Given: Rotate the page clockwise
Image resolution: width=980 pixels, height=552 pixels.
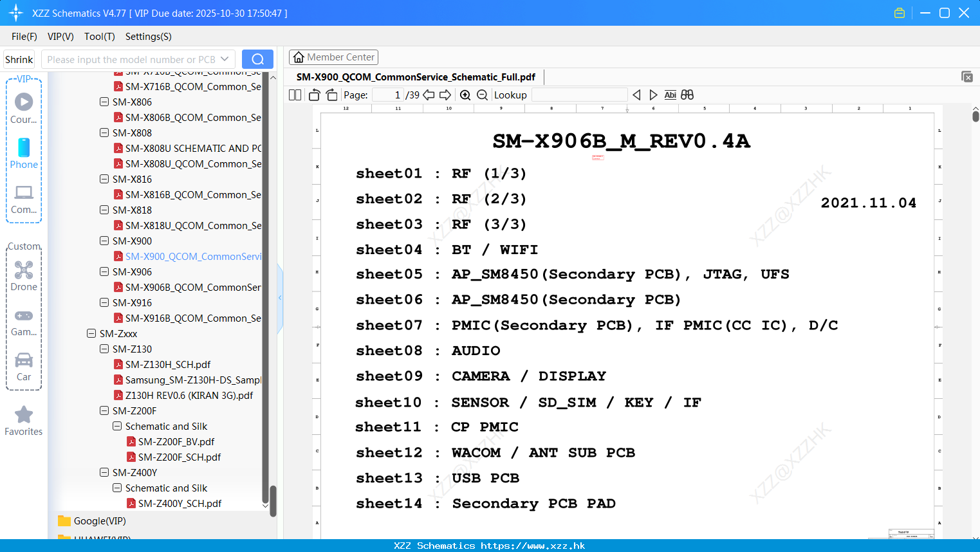Looking at the screenshot, I should [x=332, y=95].
